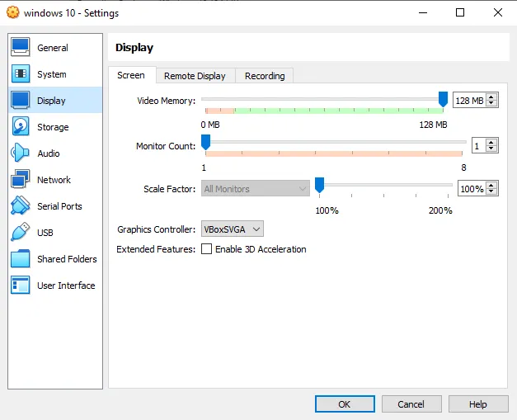Select the System chip icon

(20, 73)
